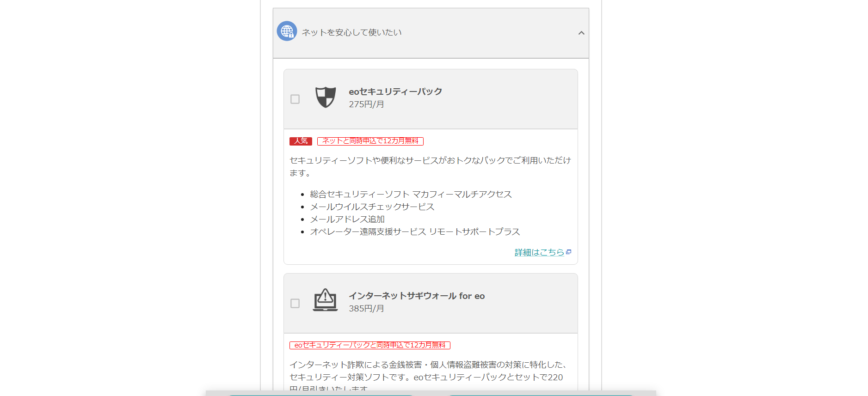Enable the eoセキュリティーパック checkbox
Viewport: 868px width, 396px height.
(x=295, y=99)
